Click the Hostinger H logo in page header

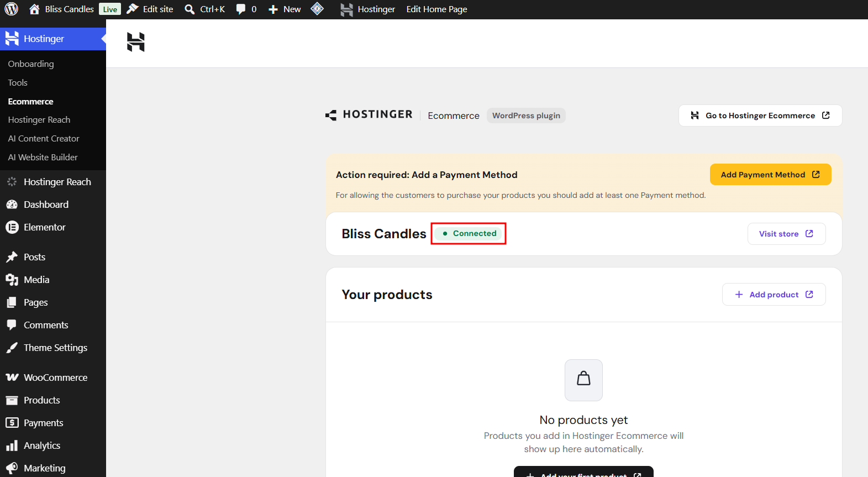135,42
